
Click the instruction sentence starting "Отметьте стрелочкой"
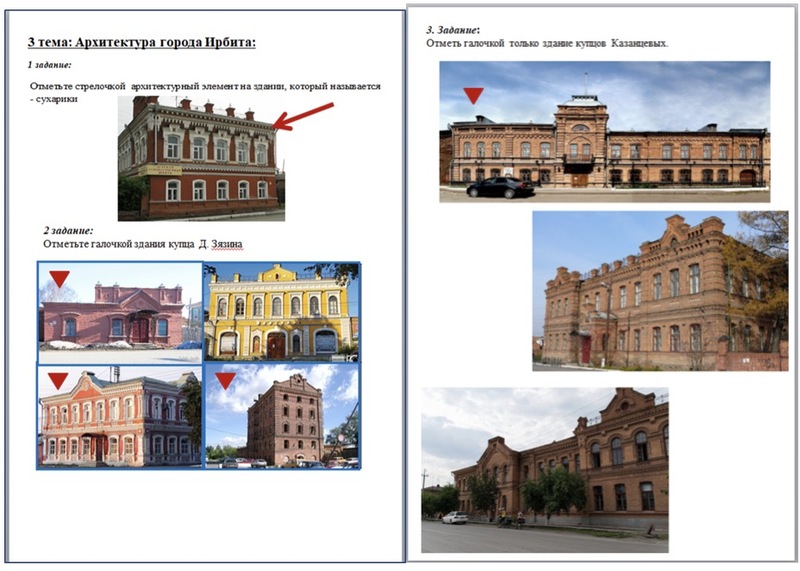pos(205,92)
